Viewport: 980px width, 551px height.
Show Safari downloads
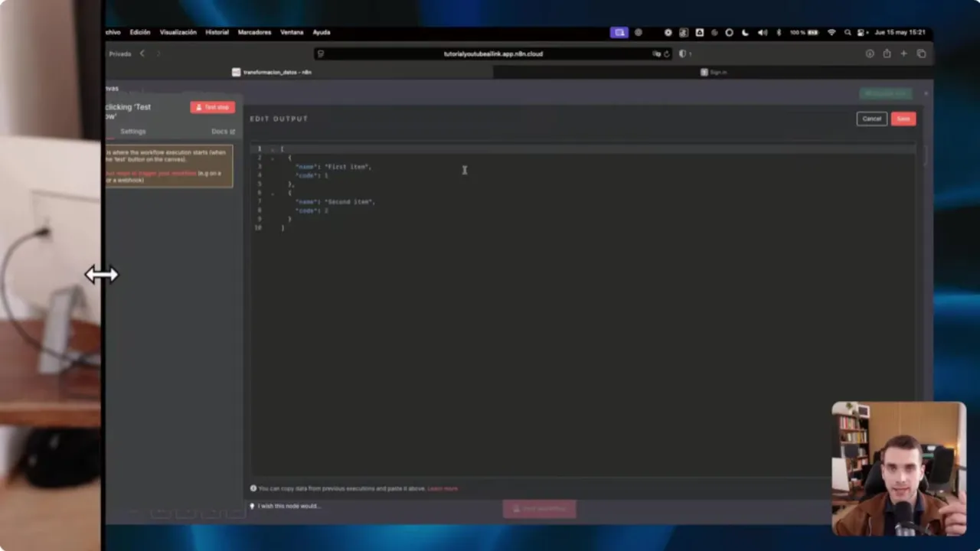[x=870, y=54]
